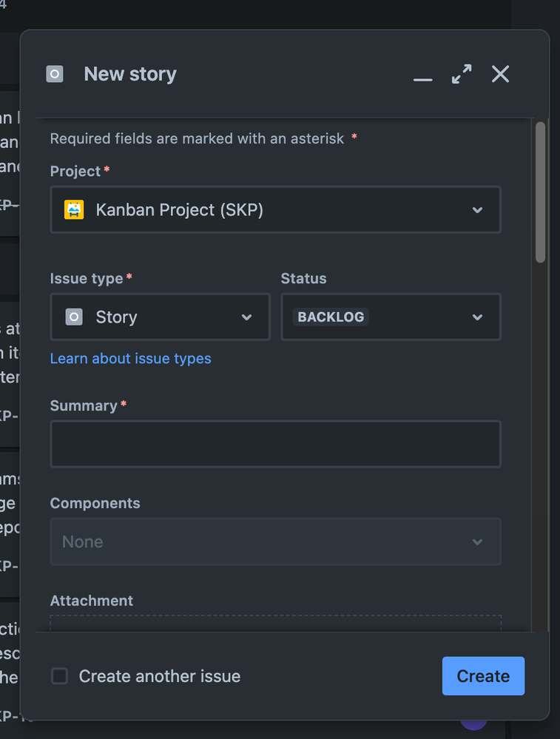560x739 pixels.
Task: Click the Attachment drop zone
Action: 275,623
